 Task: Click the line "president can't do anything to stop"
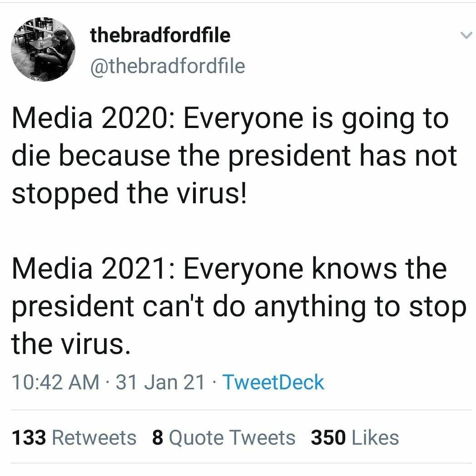coord(238,306)
